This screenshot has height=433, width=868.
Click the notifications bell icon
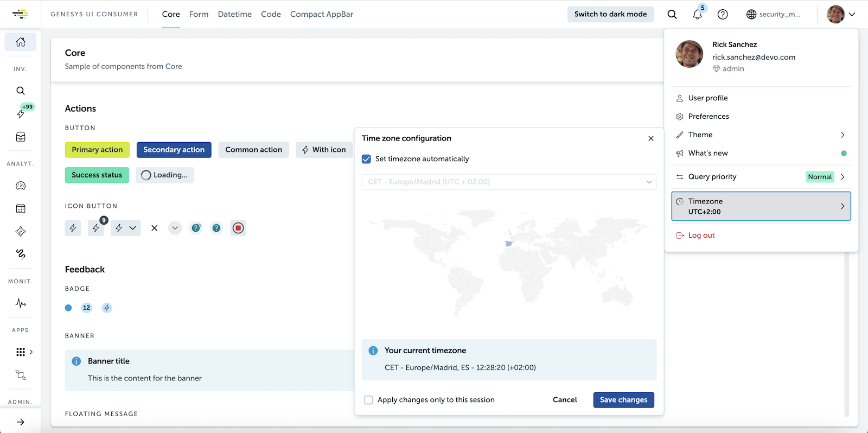[x=697, y=15]
